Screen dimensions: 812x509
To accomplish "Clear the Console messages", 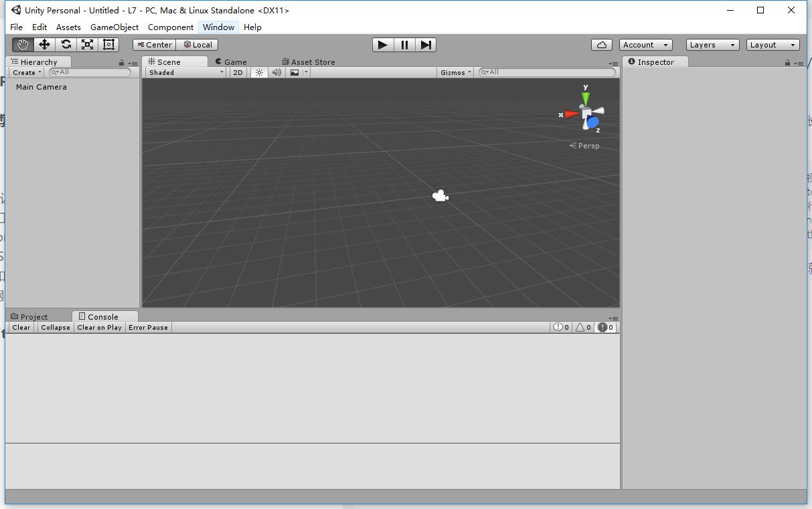I will click(20, 327).
